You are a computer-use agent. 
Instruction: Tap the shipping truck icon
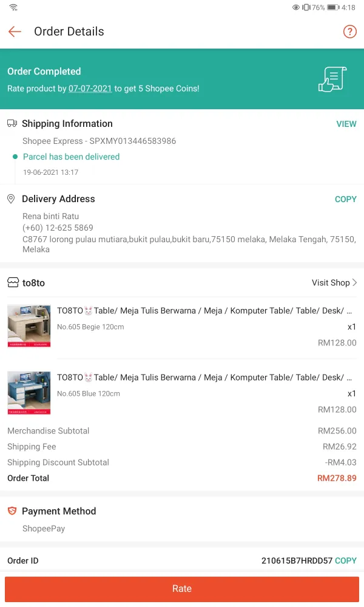click(12, 123)
